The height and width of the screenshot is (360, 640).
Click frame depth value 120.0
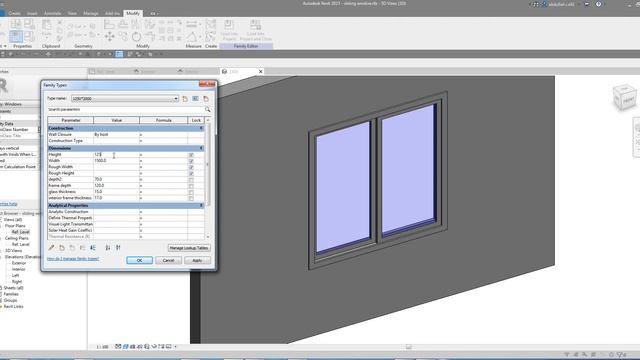(116, 185)
